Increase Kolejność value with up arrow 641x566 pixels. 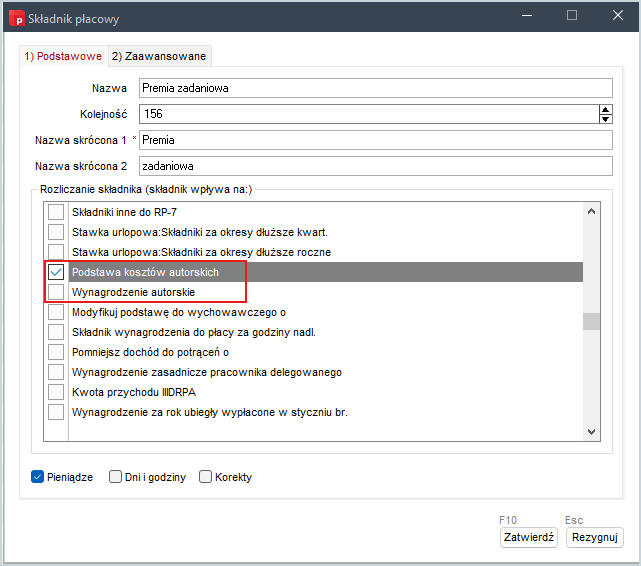(605, 109)
